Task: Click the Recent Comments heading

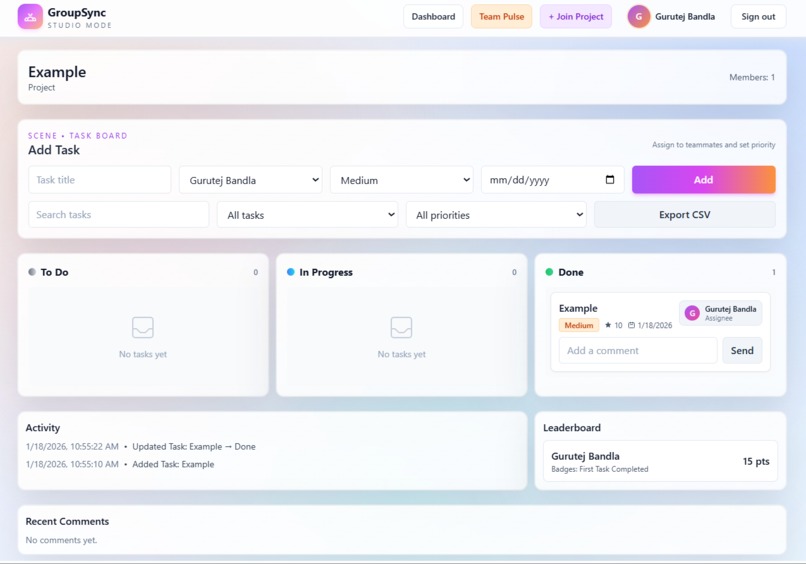Action: [x=67, y=521]
